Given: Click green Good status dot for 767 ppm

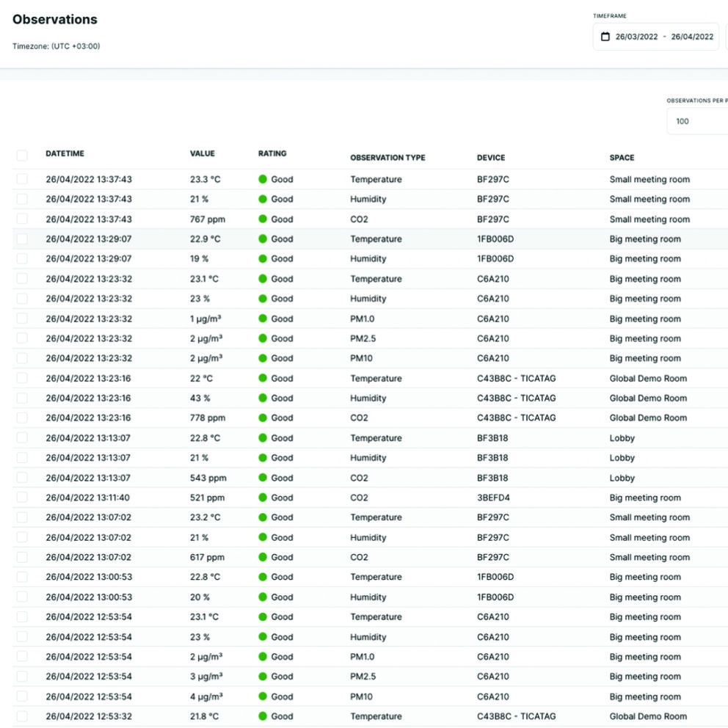Looking at the screenshot, I should (x=263, y=219).
